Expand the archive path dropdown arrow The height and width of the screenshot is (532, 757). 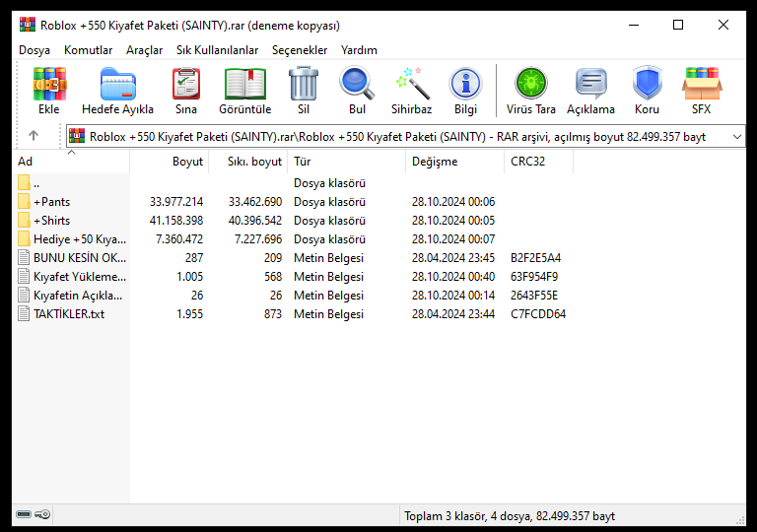[736, 137]
